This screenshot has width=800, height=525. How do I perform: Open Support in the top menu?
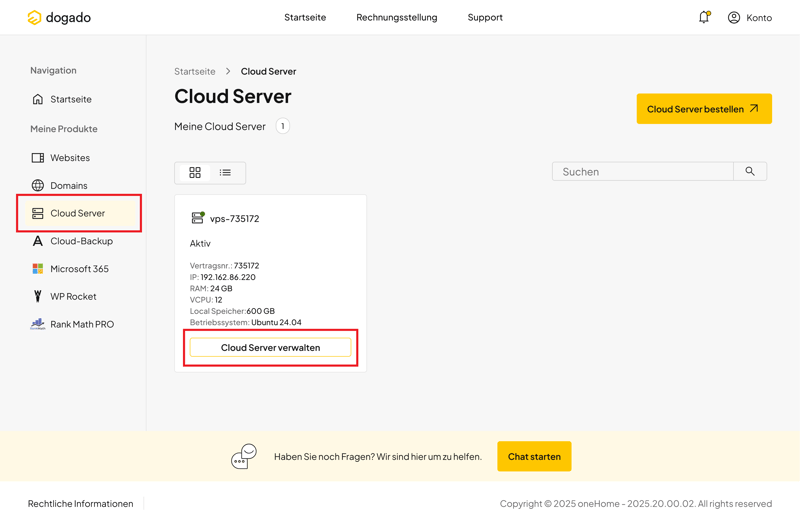tap(485, 17)
